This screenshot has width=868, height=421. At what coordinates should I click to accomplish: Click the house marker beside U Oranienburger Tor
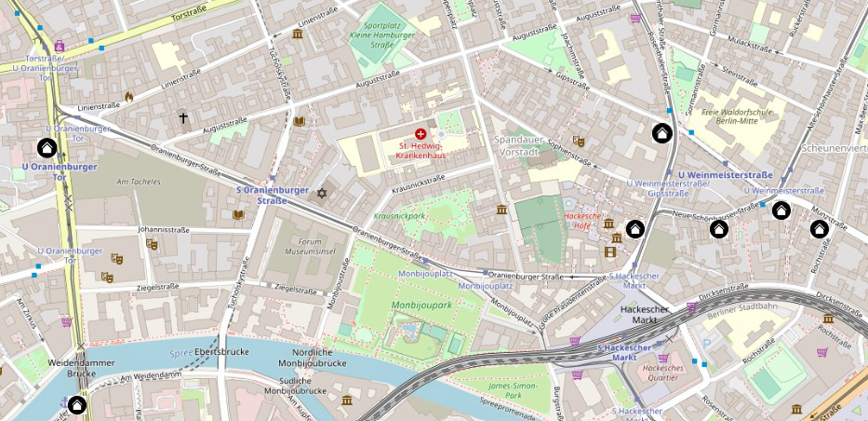tap(47, 148)
